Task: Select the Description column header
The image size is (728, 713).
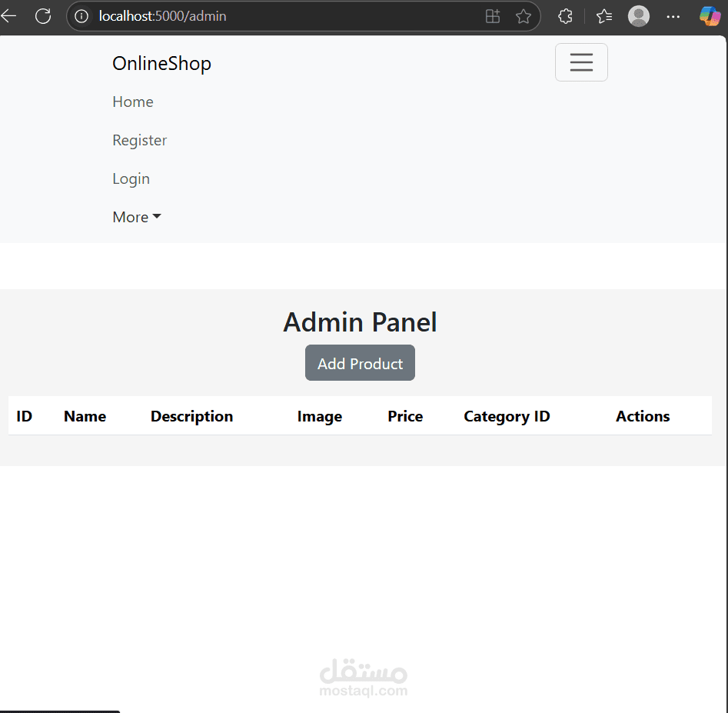Action: pyautogui.click(x=191, y=416)
